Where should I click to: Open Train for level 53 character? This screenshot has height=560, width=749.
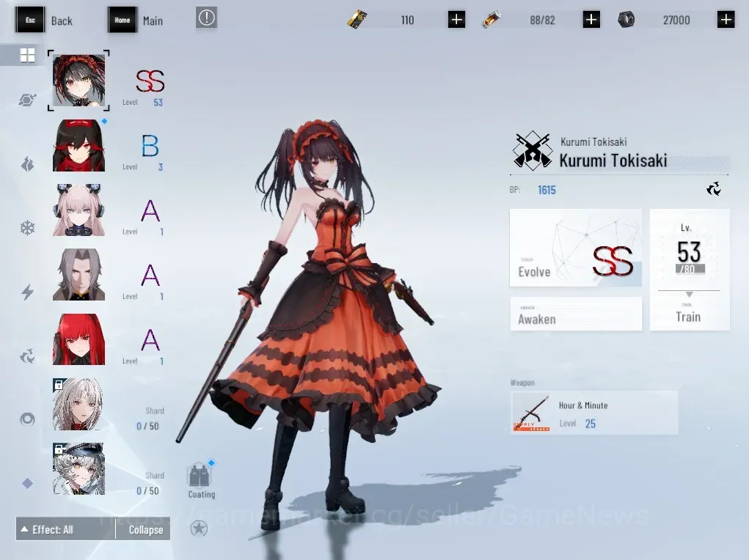point(690,270)
